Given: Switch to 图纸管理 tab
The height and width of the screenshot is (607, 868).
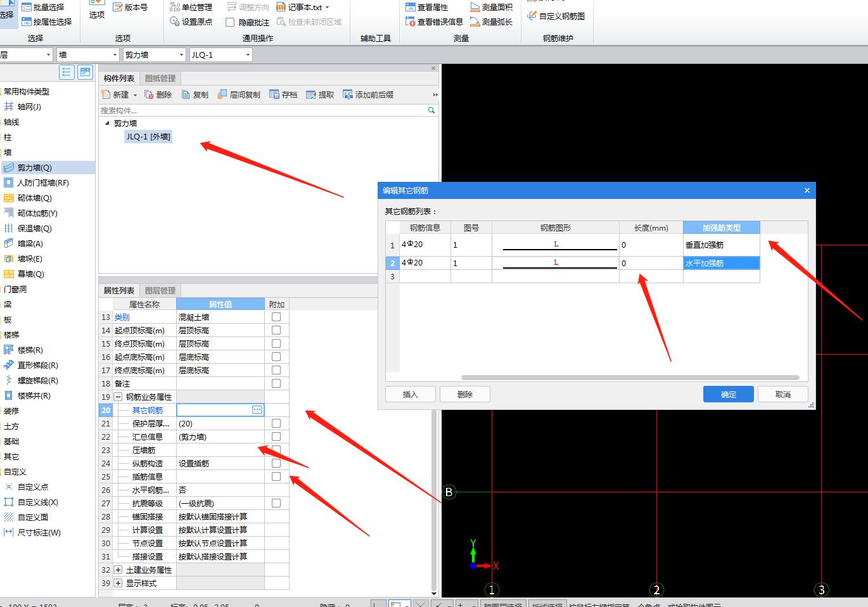Looking at the screenshot, I should 160,78.
